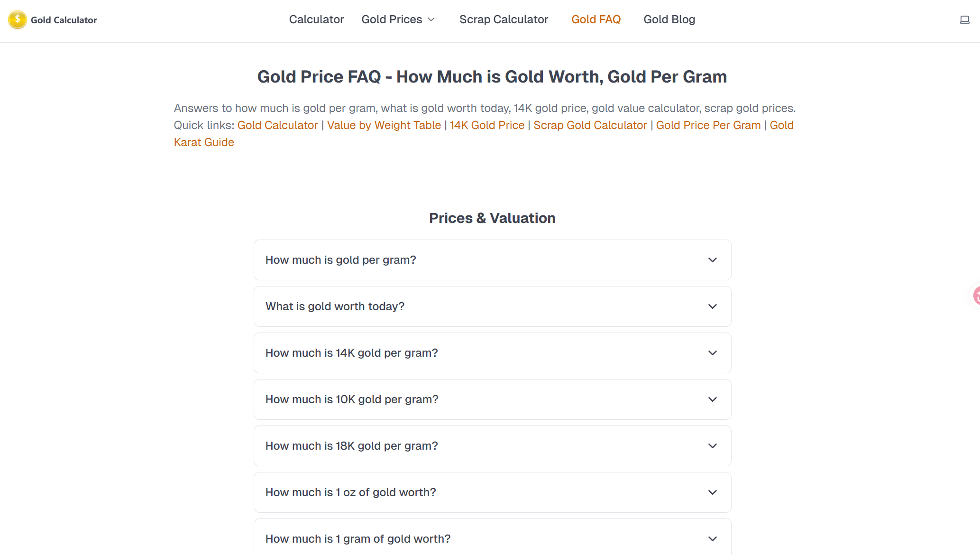Click the laptop theme icon in header
The width and height of the screenshot is (980, 555).
[x=964, y=20]
